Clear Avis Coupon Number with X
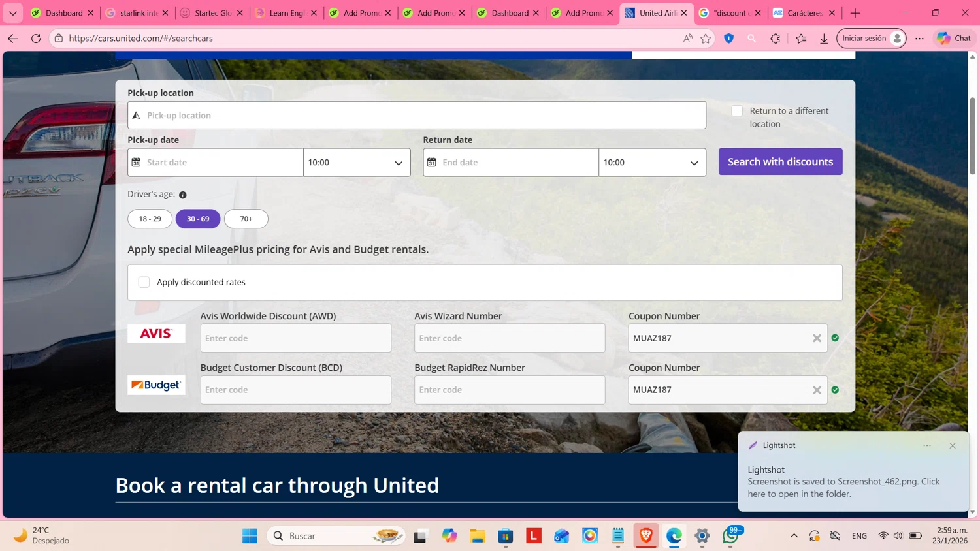 click(817, 338)
